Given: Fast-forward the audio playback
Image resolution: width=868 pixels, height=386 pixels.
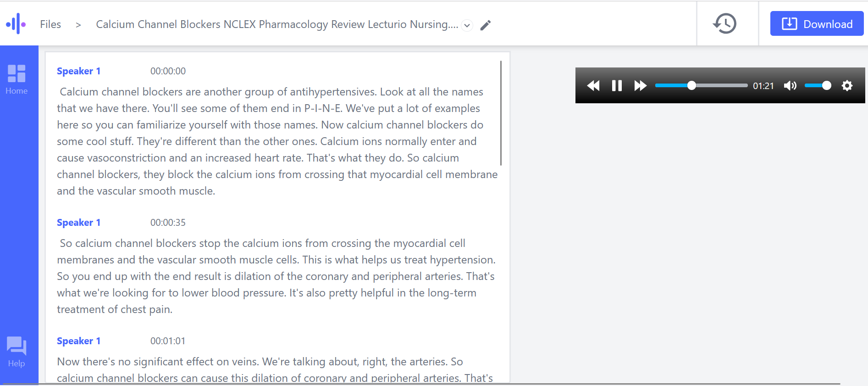Looking at the screenshot, I should 640,86.
